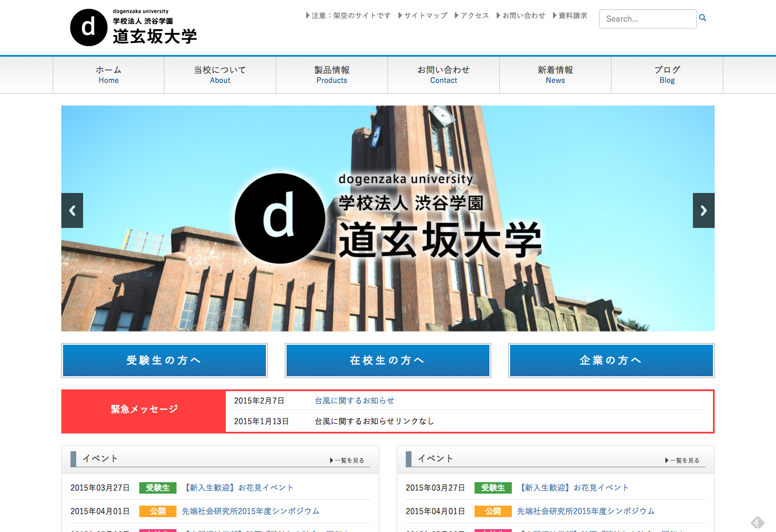
Task: Open the お問い合わせ Contact menu item
Action: (x=444, y=75)
